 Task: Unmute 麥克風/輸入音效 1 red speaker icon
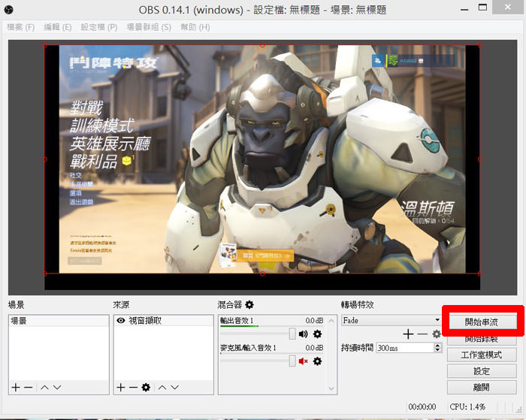click(x=303, y=361)
